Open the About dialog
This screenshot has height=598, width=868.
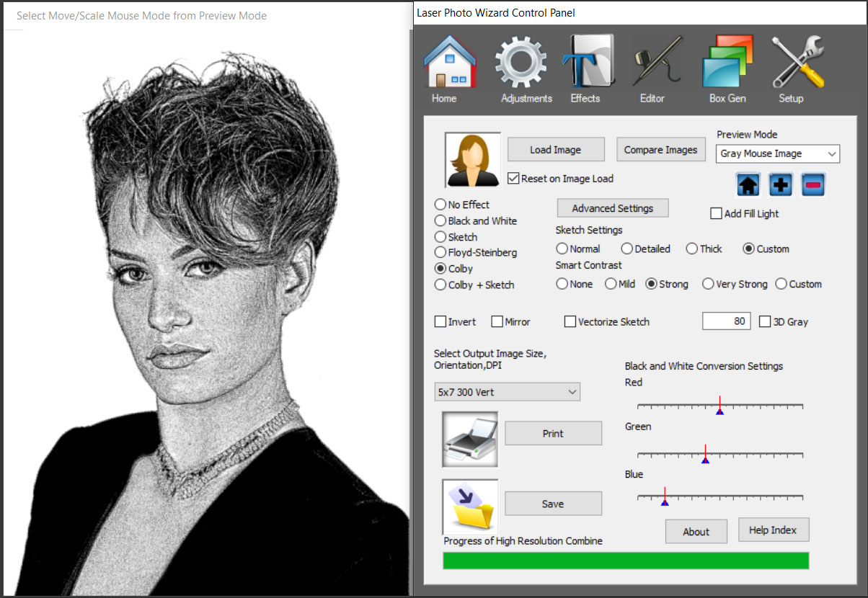(x=696, y=532)
